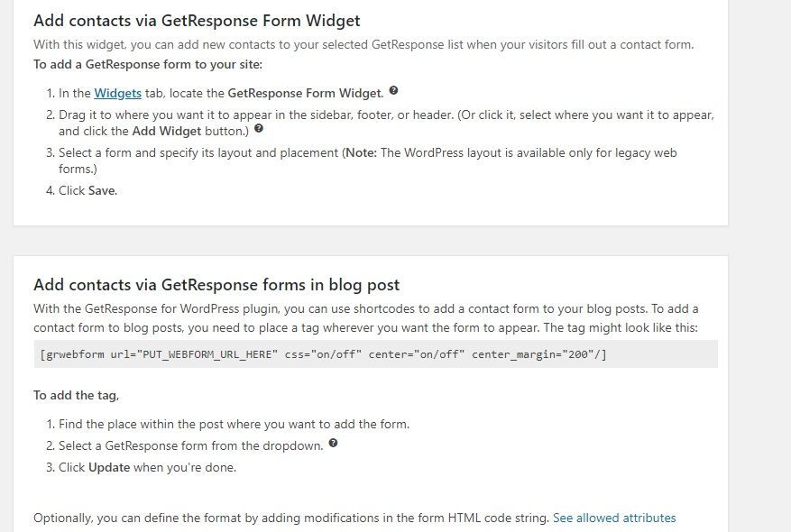Viewport: 791px width, 532px height.
Task: Click the bold 'Note:' text in step three
Action: (361, 152)
